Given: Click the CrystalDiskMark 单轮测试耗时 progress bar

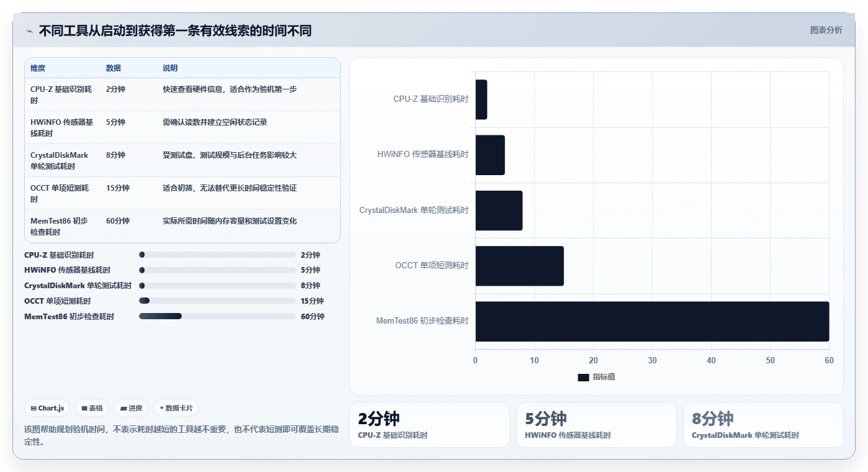Looking at the screenshot, I should [217, 286].
